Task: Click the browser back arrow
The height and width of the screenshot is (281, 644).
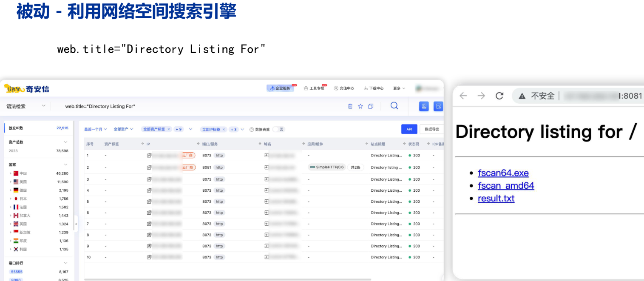Action: point(463,96)
